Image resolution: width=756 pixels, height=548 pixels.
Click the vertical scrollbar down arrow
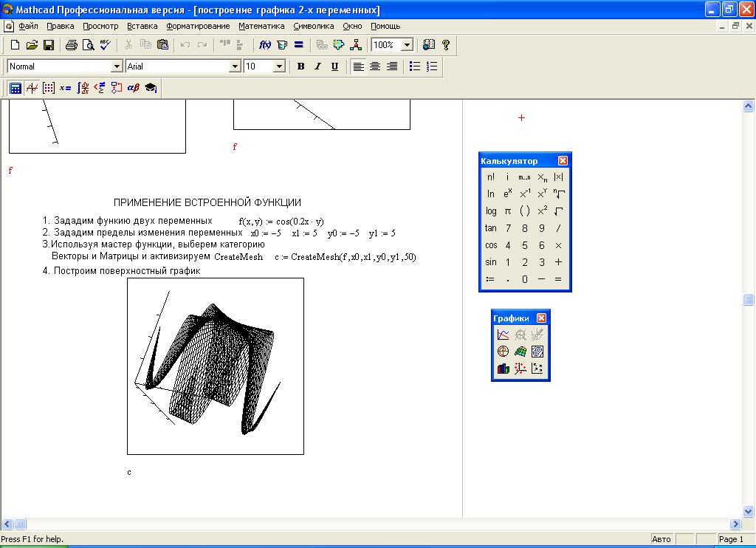pos(748,511)
